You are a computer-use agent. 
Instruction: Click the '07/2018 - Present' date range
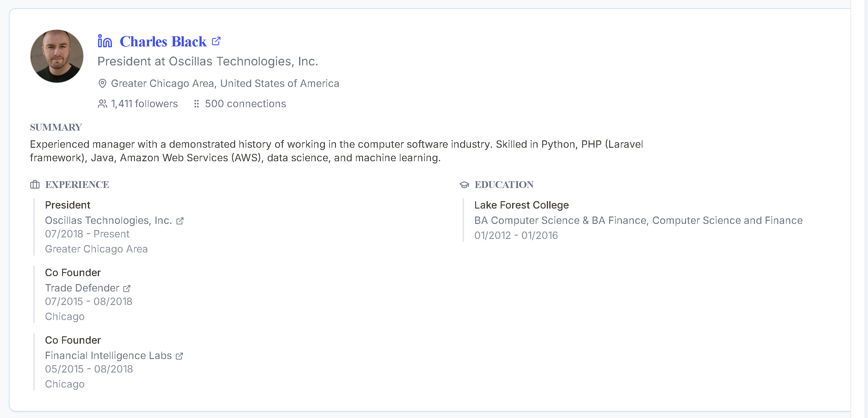tap(87, 234)
